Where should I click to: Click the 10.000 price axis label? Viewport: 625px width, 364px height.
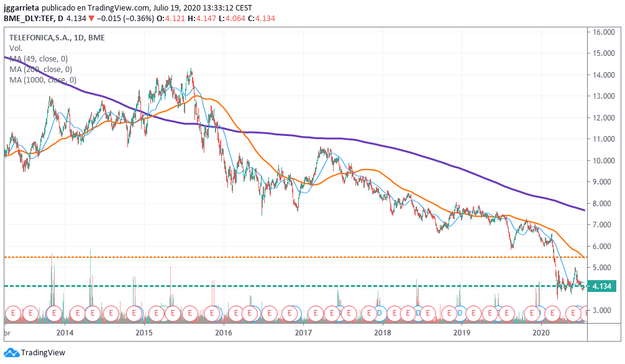click(603, 161)
